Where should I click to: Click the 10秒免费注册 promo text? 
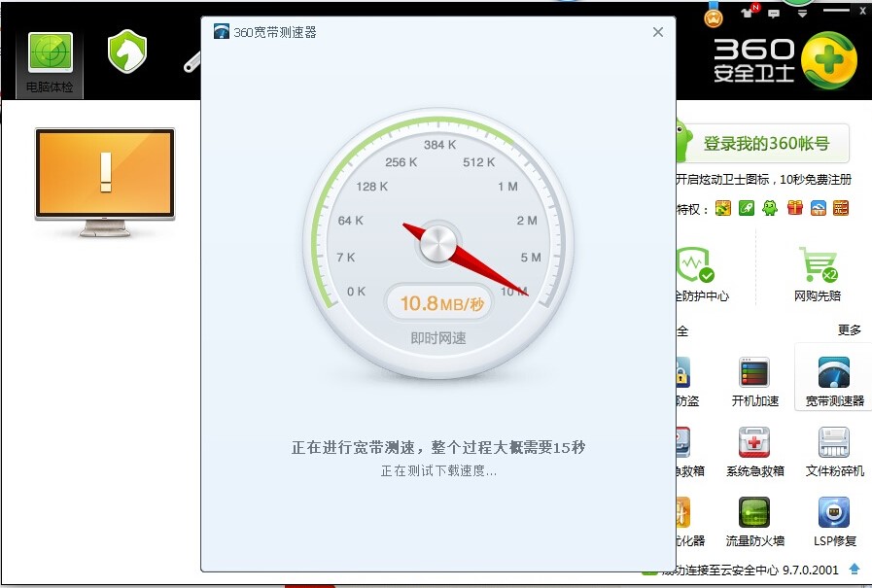pos(816,180)
